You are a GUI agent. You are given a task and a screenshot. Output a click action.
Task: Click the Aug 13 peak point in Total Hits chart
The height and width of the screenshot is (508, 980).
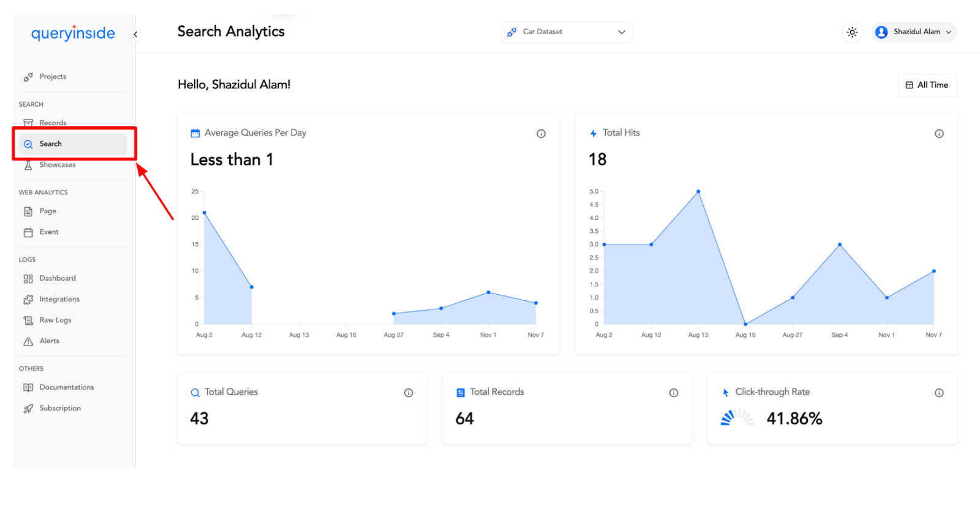coord(698,192)
